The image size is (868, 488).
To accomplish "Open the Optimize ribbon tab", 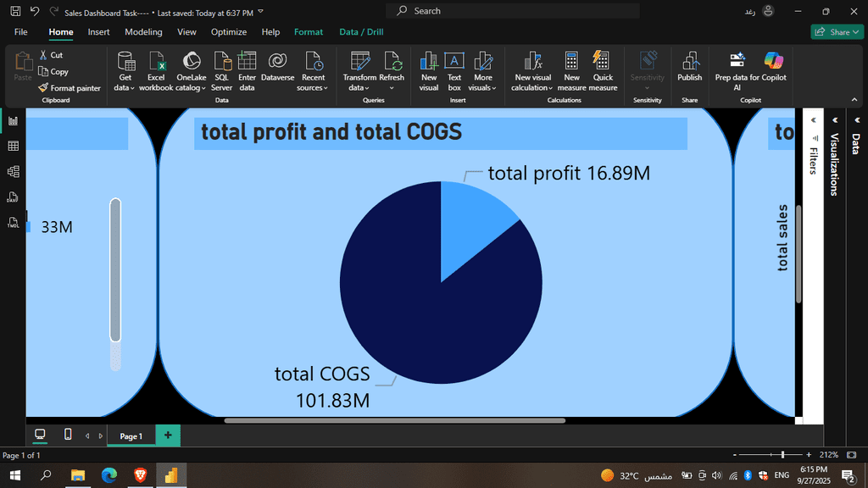I will (229, 32).
